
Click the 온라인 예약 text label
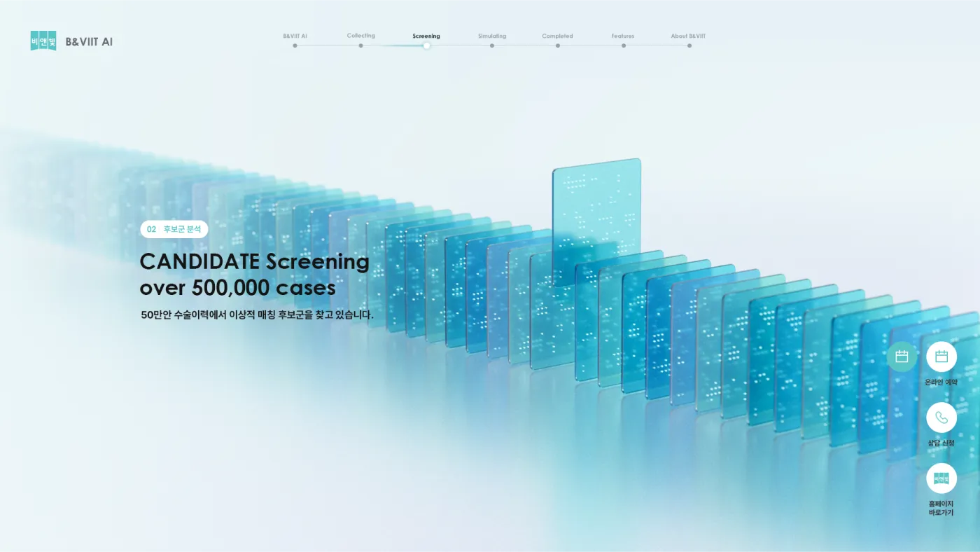coord(941,382)
